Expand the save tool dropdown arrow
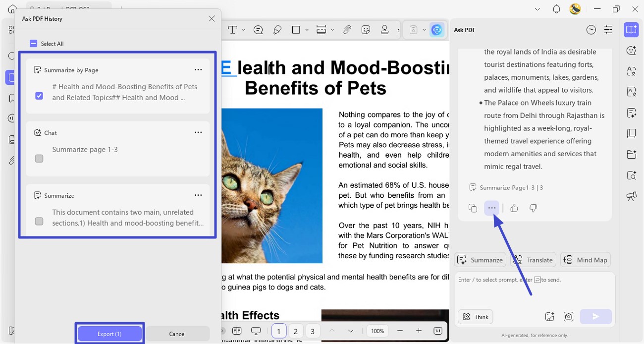The image size is (644, 344). [x=424, y=30]
